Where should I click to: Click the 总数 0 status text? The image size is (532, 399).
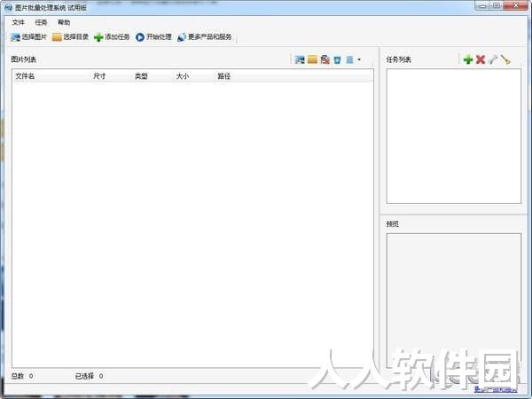click(x=22, y=376)
